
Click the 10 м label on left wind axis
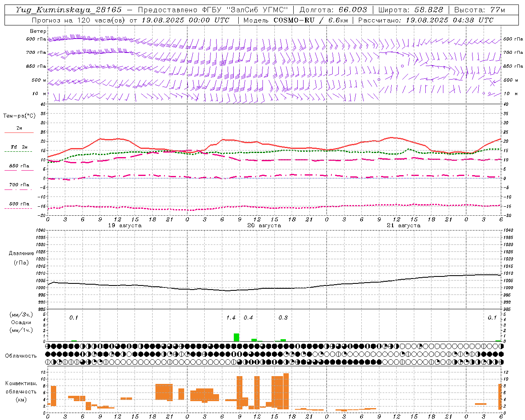click(x=39, y=94)
